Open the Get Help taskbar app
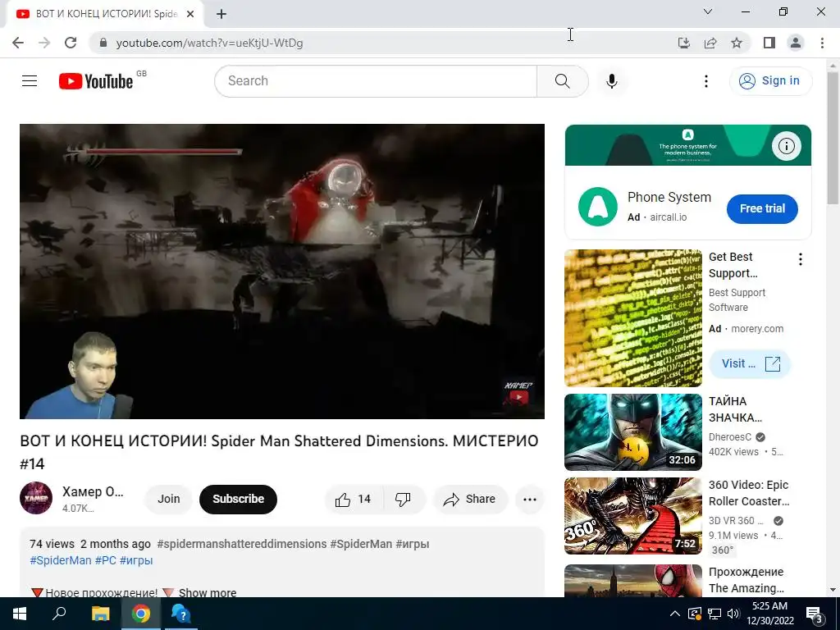Image resolution: width=840 pixels, height=630 pixels. click(181, 614)
